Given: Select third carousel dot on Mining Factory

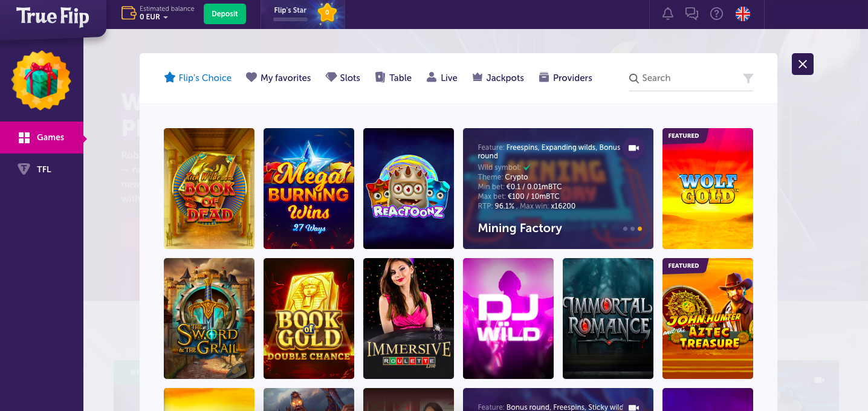Looking at the screenshot, I should click(640, 229).
